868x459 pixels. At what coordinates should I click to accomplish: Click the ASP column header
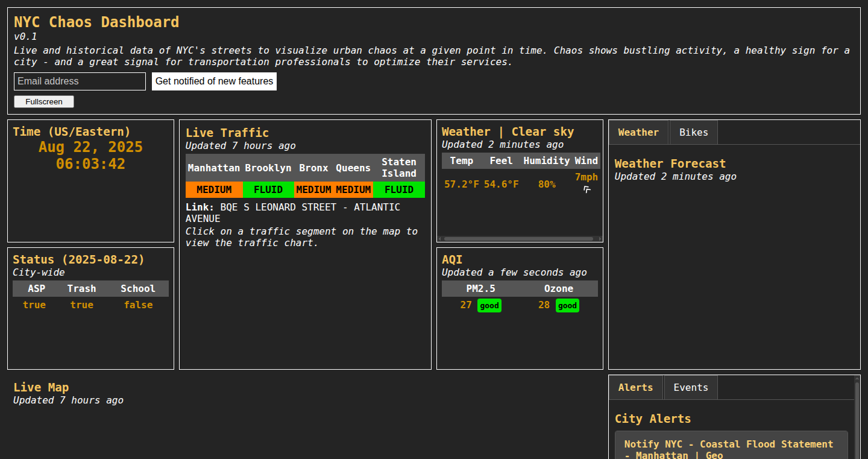click(36, 288)
